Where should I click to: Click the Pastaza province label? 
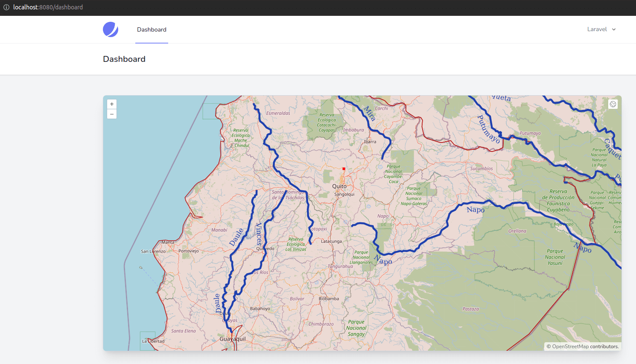tap(470, 309)
